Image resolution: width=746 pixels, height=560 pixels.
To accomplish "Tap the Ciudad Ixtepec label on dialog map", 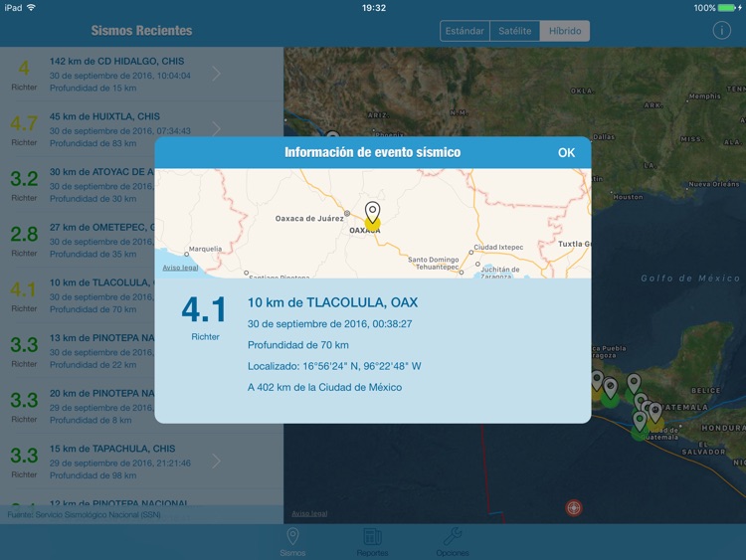I will (498, 248).
